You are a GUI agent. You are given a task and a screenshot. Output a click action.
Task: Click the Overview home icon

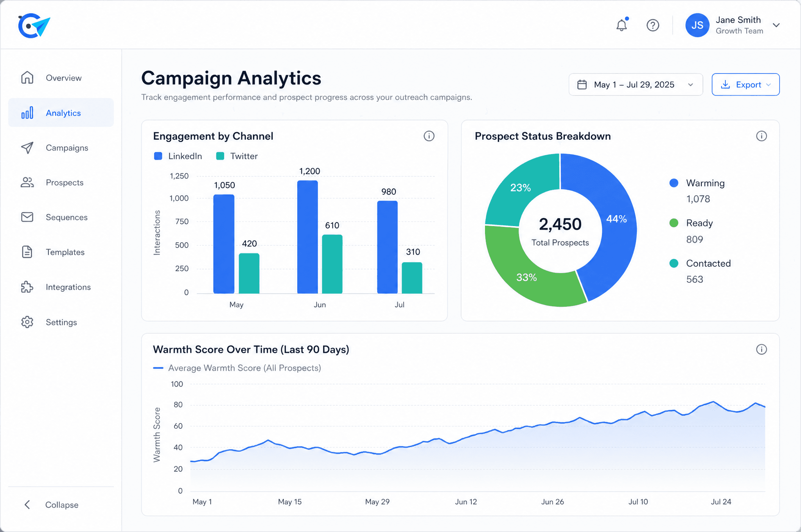click(x=27, y=77)
